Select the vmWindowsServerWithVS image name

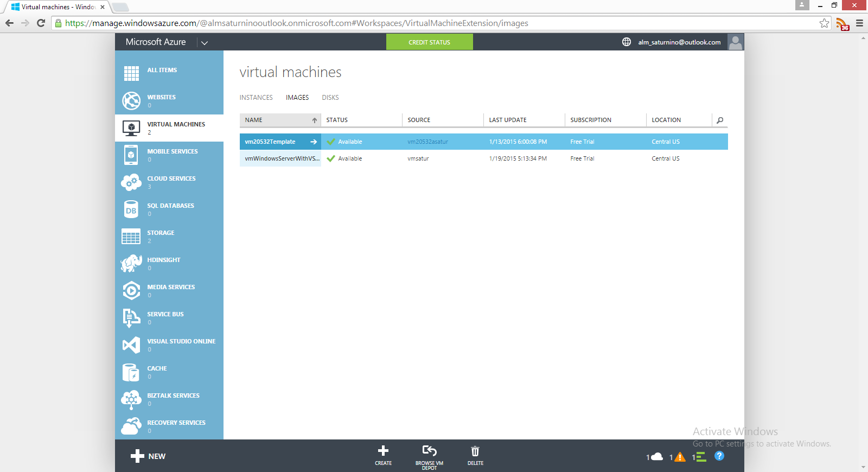coord(282,159)
